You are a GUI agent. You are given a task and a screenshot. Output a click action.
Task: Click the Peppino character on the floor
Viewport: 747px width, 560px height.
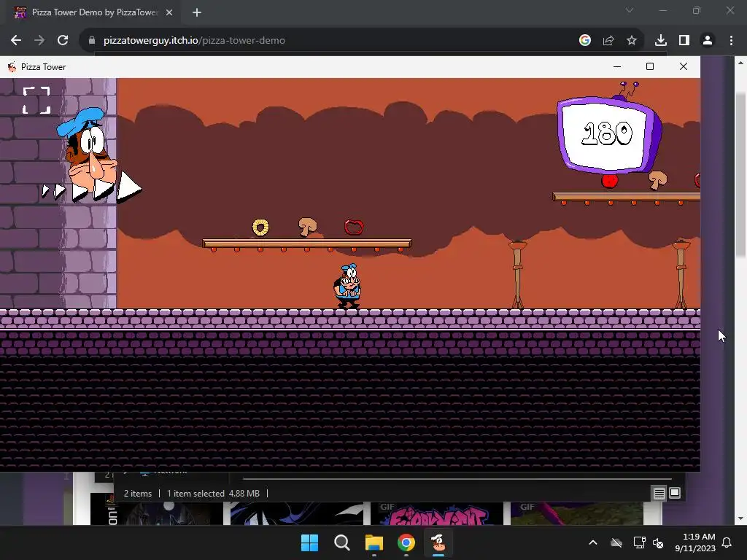348,286
